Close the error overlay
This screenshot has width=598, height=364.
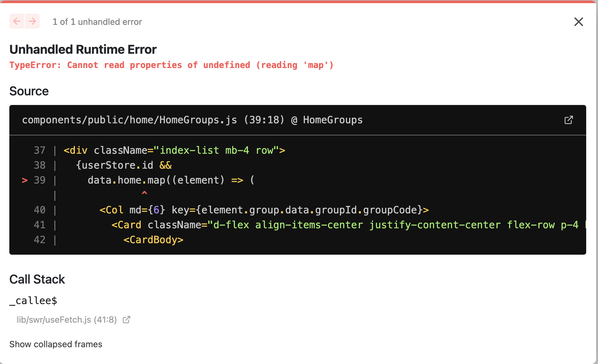click(x=579, y=22)
